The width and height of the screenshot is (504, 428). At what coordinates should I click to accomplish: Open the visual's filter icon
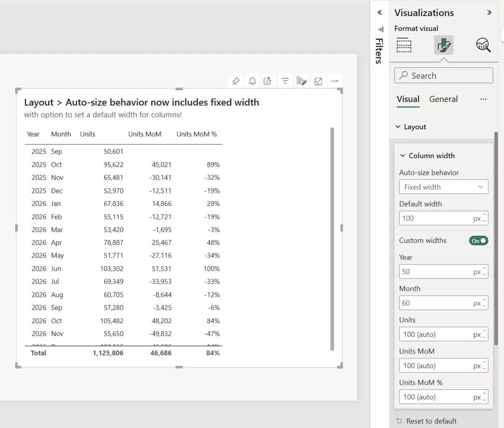[x=285, y=81]
